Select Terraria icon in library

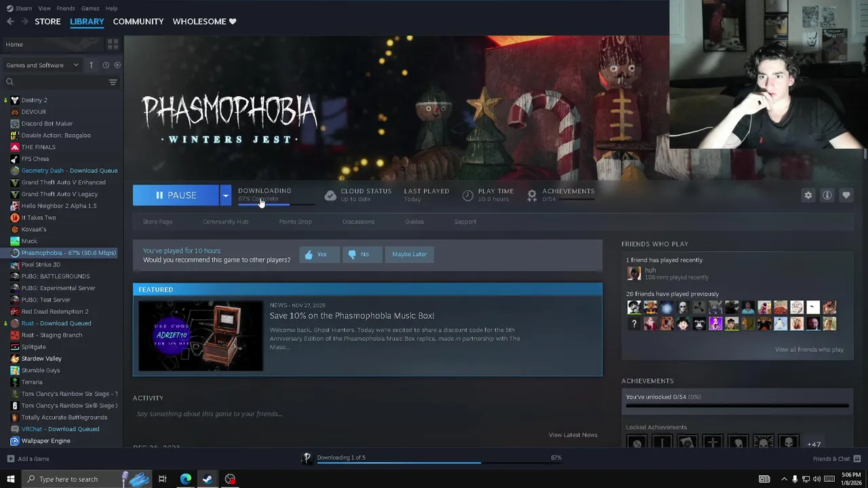[15, 382]
